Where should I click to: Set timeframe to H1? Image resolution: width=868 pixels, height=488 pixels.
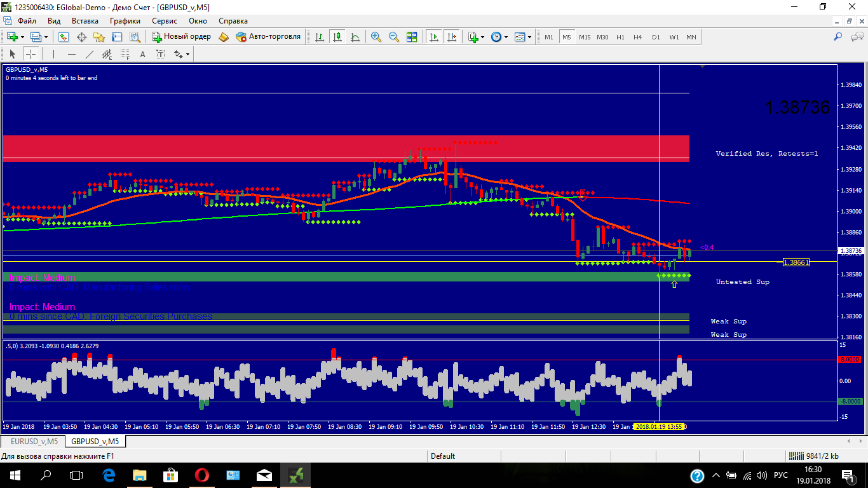620,37
